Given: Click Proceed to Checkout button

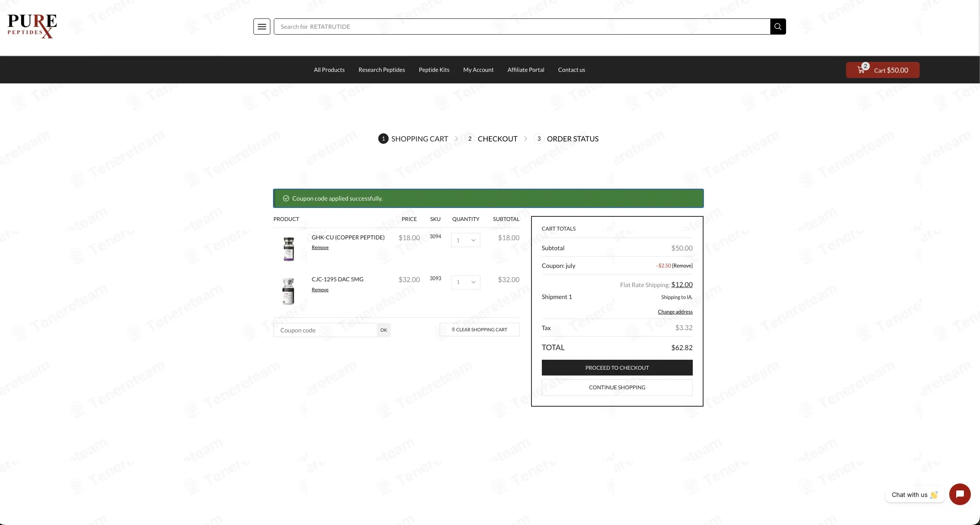Looking at the screenshot, I should tap(617, 368).
